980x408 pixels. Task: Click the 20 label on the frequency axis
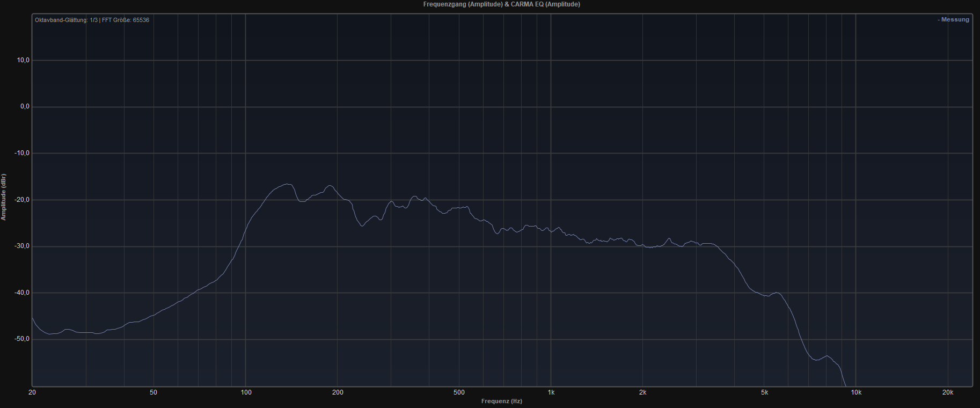(x=32, y=392)
